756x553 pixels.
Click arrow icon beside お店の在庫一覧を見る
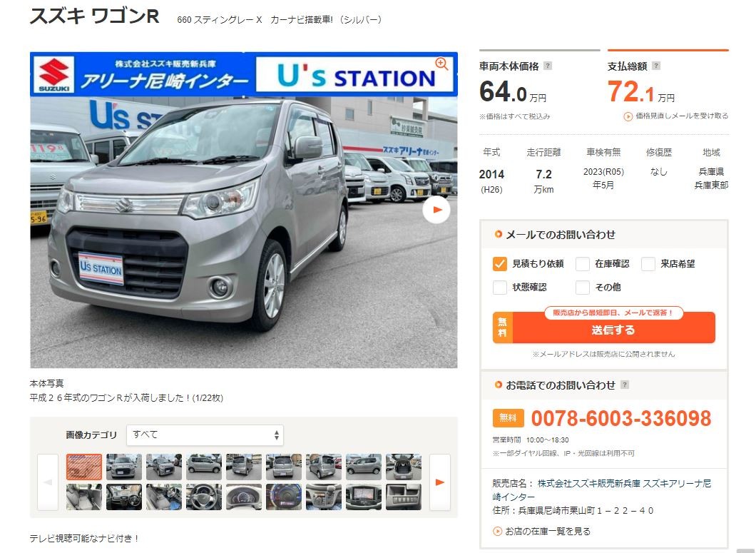pyautogui.click(x=497, y=532)
